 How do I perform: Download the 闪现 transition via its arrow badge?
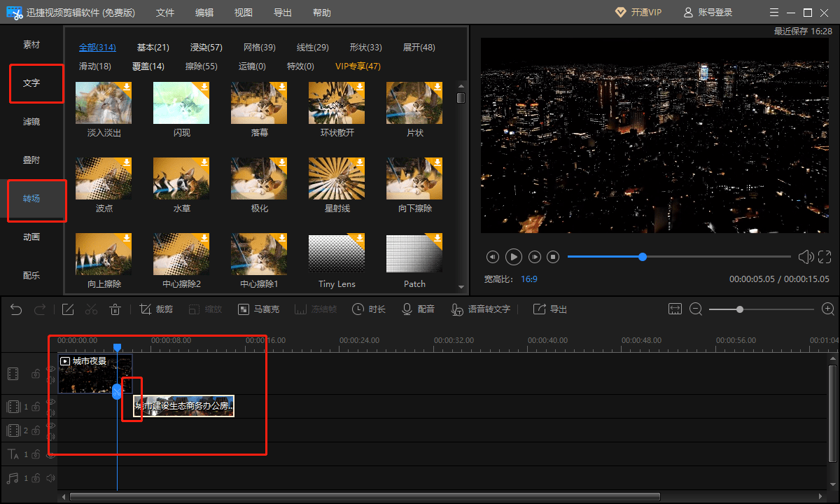(x=204, y=87)
